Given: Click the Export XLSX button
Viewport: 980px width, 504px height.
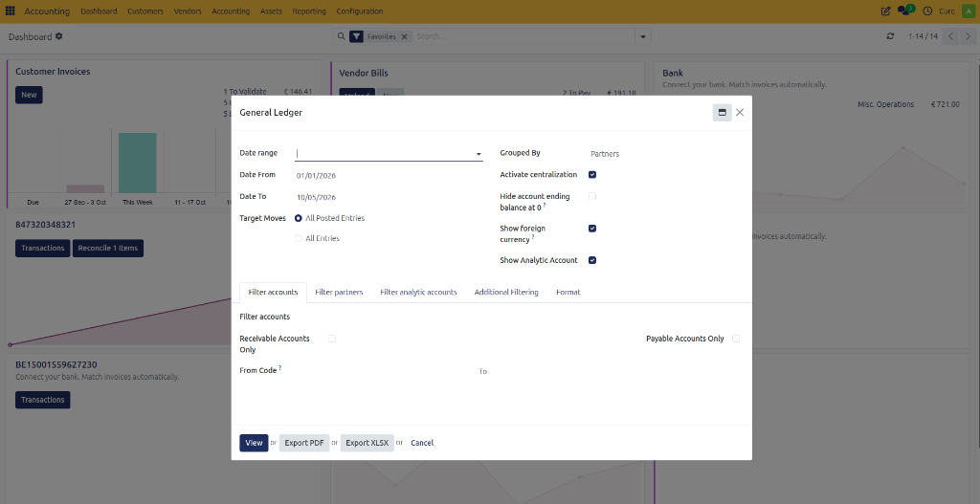Looking at the screenshot, I should click(x=367, y=443).
